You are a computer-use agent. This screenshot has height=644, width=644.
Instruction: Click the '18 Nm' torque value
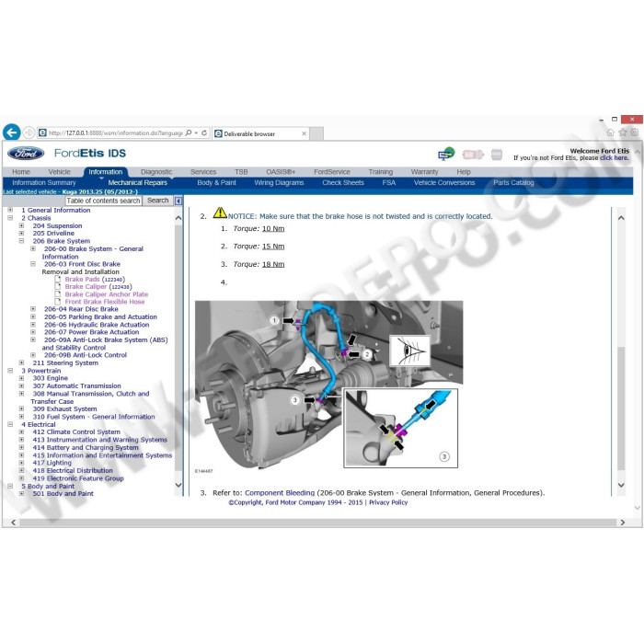273,264
